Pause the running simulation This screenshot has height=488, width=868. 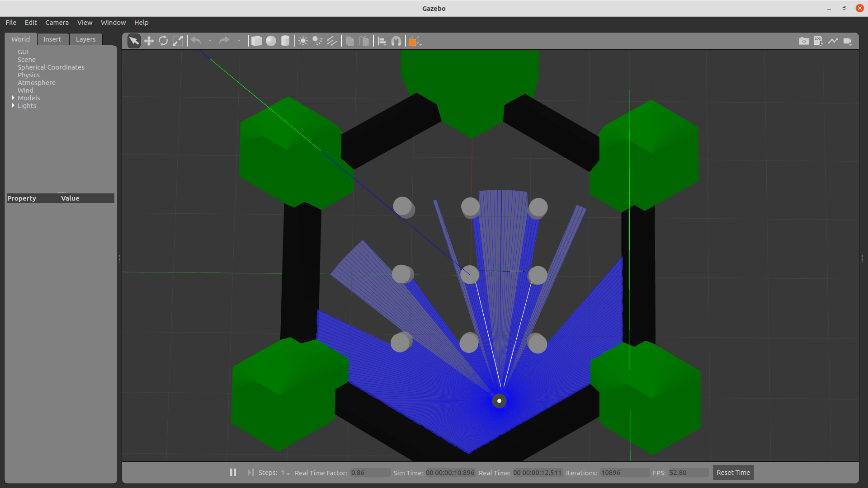(x=233, y=472)
